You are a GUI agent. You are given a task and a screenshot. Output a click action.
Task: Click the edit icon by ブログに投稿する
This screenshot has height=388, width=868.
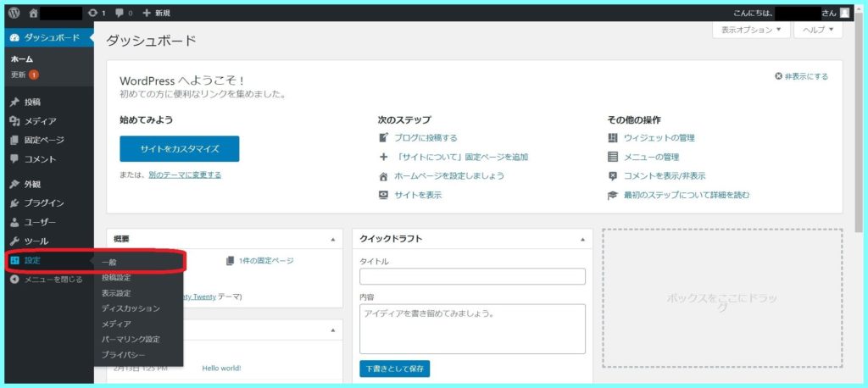pos(383,138)
